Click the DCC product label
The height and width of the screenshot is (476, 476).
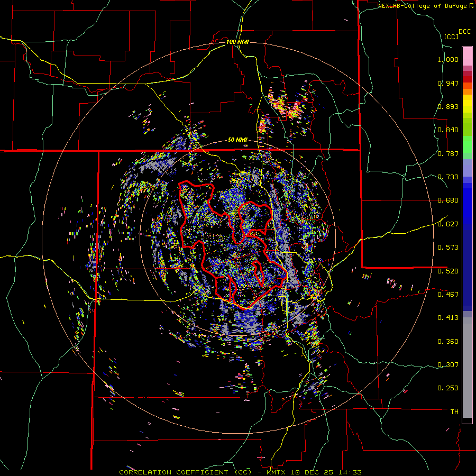(464, 32)
